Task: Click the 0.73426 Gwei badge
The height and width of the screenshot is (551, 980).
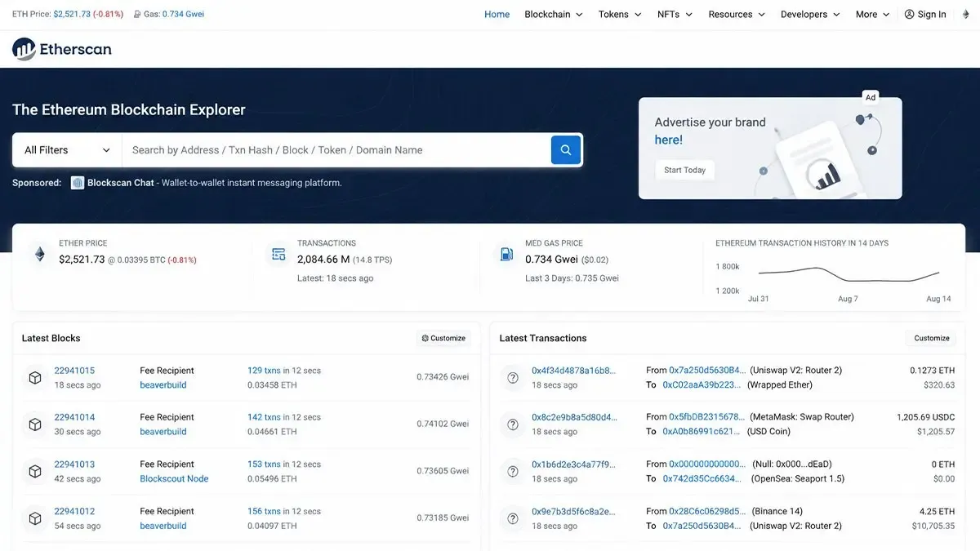Action: pyautogui.click(x=443, y=378)
